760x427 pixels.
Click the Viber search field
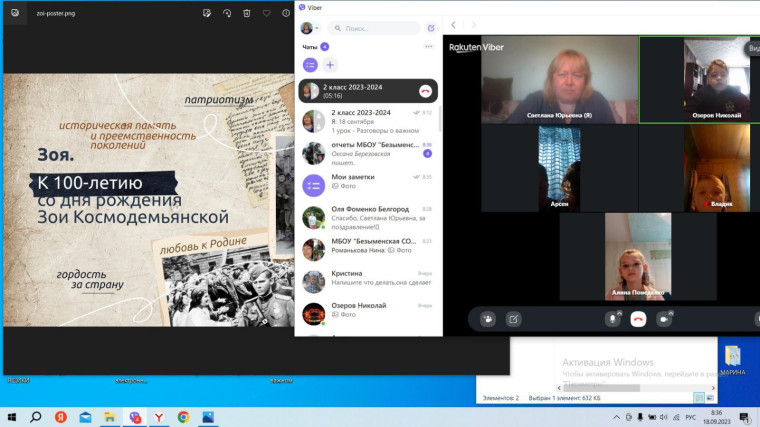pos(374,28)
